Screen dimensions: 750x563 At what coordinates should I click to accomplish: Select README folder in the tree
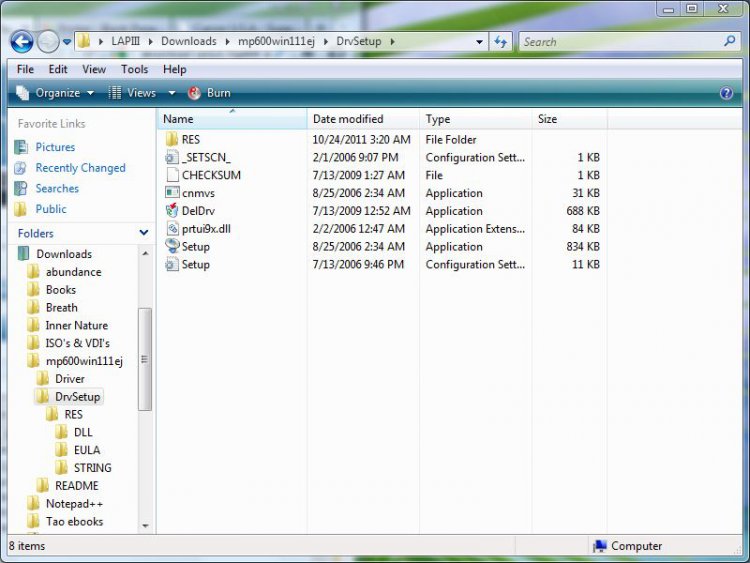[77, 486]
